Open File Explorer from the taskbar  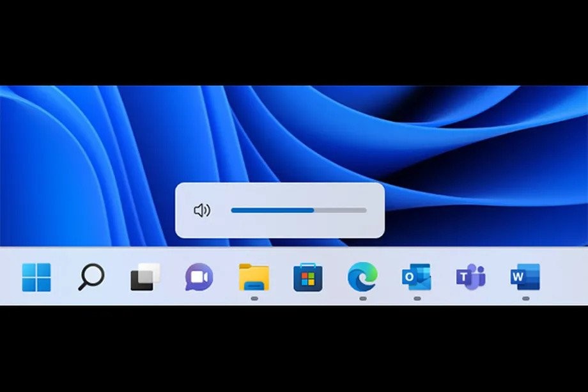point(254,277)
